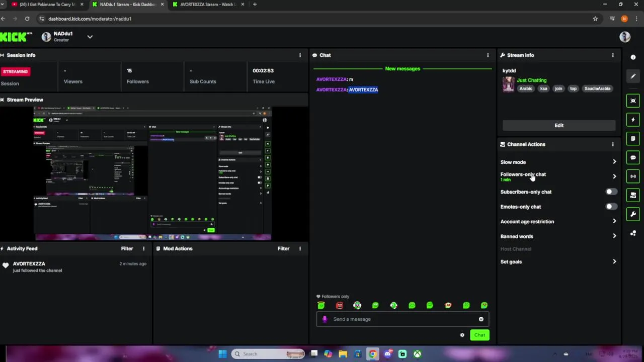
Task: Open Mod Actions options menu
Action: tap(300, 248)
